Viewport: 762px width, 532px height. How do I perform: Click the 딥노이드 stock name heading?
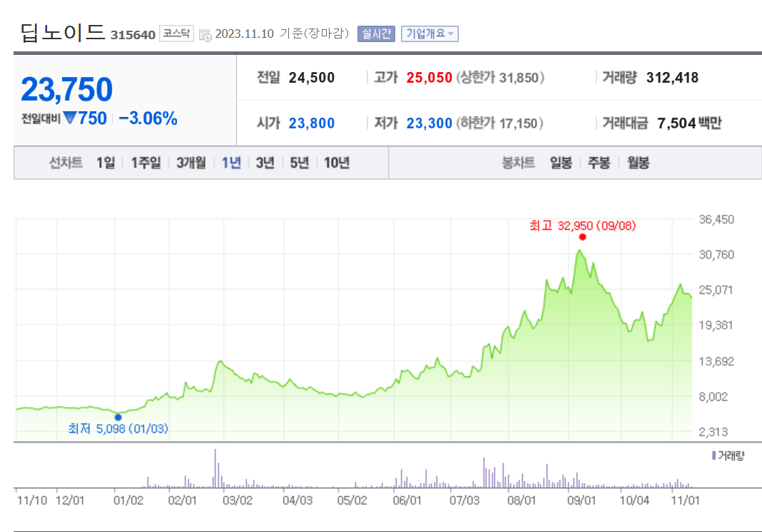[x=62, y=33]
